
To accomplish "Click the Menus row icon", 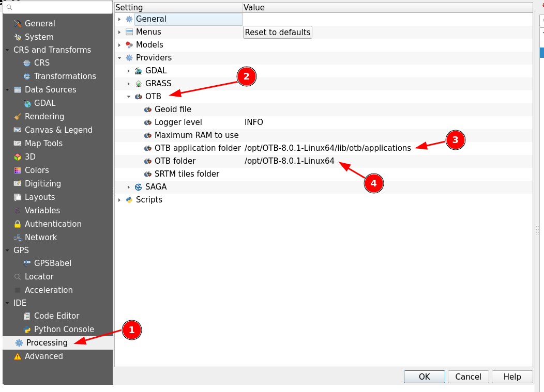I will 129,32.
